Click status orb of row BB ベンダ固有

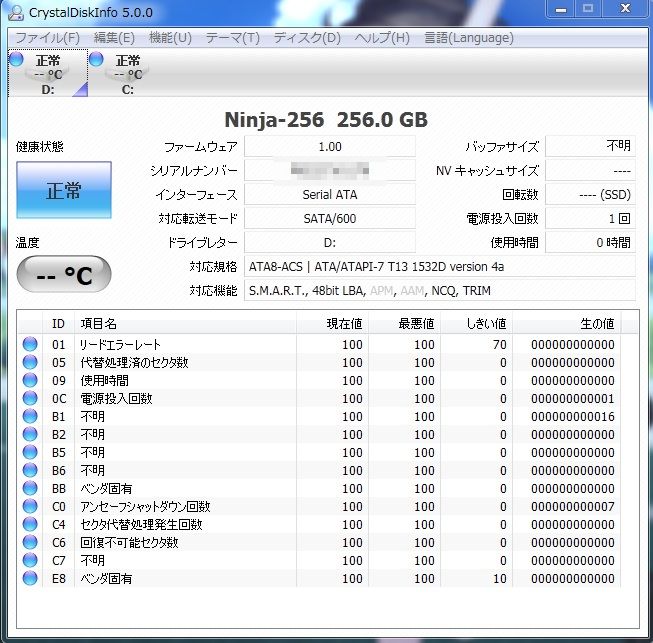coord(30,488)
